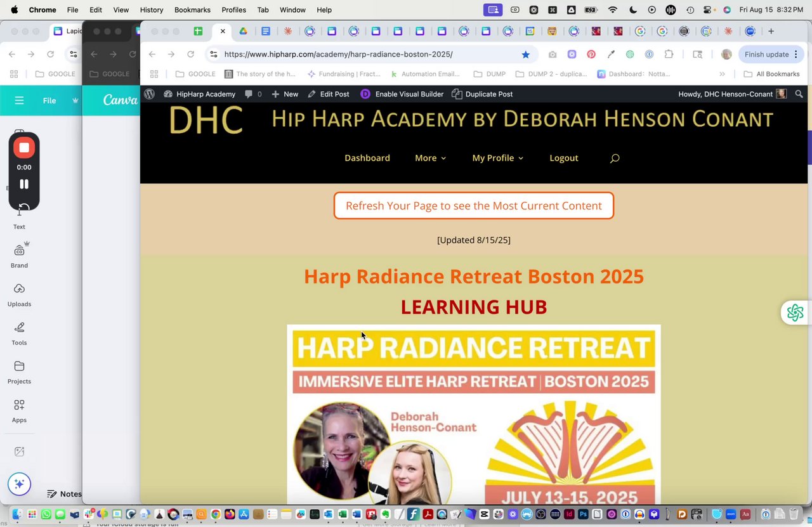Click the WordPress logo in admin bar
The width and height of the screenshot is (812, 527).
[150, 94]
